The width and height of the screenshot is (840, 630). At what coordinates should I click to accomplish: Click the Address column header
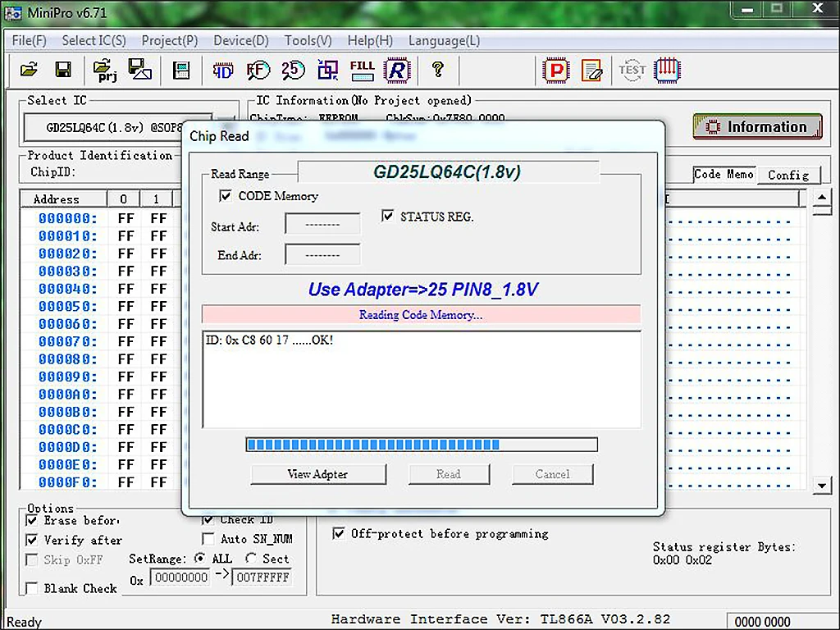coord(63,199)
